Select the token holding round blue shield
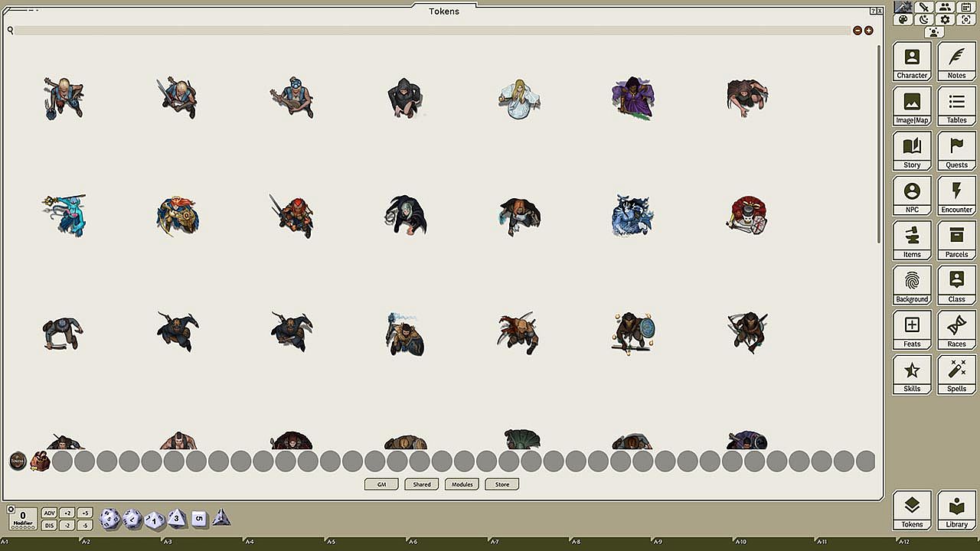This screenshot has width=980, height=551. point(632,331)
